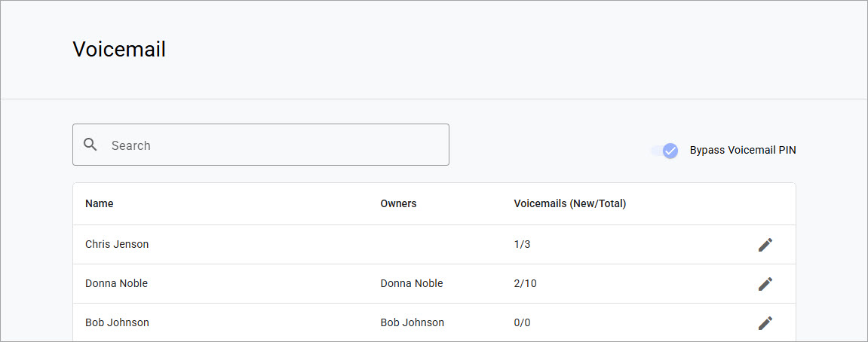Viewport: 868px width, 342px height.
Task: Click the 1/3 voicemail count
Action: 523,245
